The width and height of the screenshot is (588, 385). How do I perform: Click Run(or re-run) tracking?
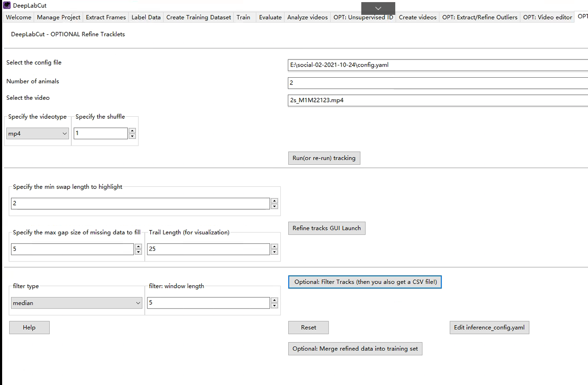coord(324,158)
